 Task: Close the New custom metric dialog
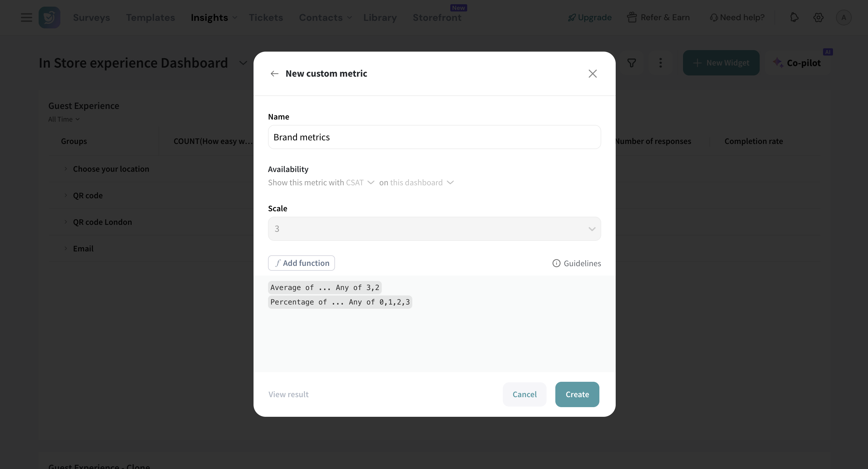coord(592,73)
